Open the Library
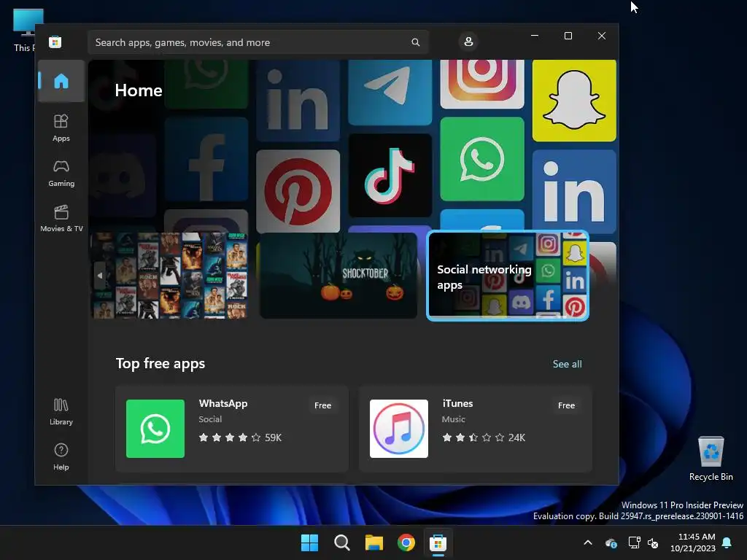 [x=61, y=412]
